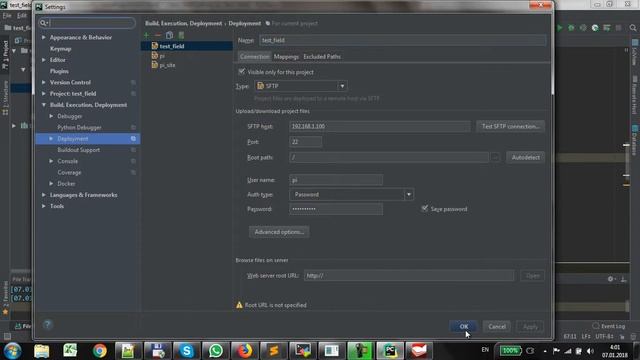Add a new deployment server with plus icon
This screenshot has width=640, height=360.
click(146, 36)
